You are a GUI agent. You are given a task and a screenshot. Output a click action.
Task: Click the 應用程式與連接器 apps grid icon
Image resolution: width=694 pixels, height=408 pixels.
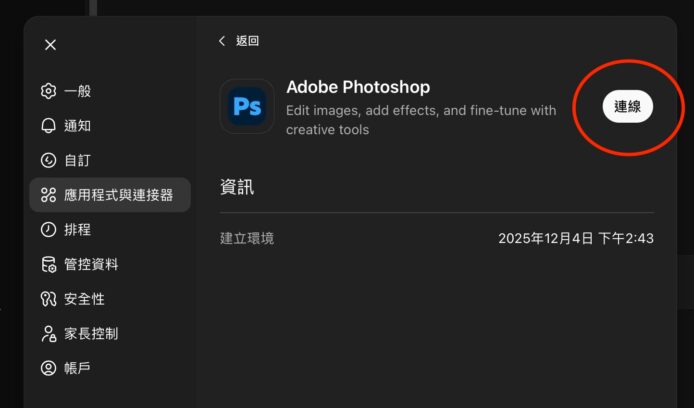click(48, 195)
